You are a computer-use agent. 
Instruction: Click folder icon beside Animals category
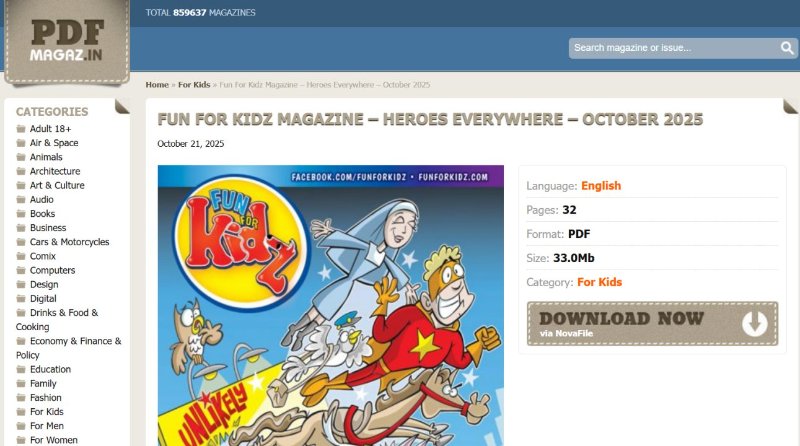[x=21, y=157]
